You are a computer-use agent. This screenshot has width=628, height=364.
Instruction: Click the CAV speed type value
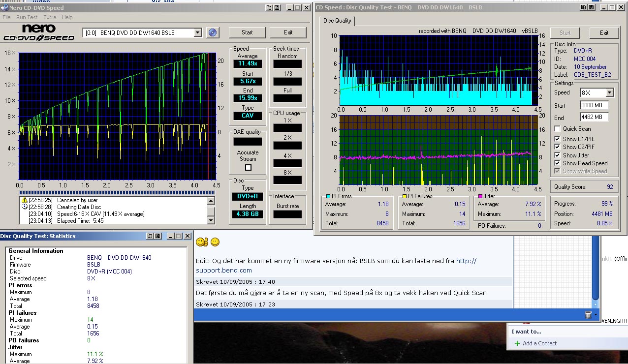(x=248, y=116)
